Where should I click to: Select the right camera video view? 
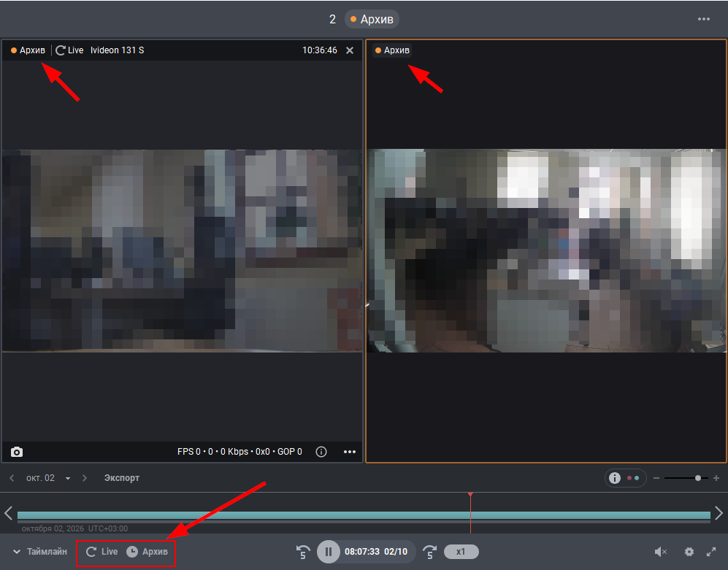(x=546, y=250)
